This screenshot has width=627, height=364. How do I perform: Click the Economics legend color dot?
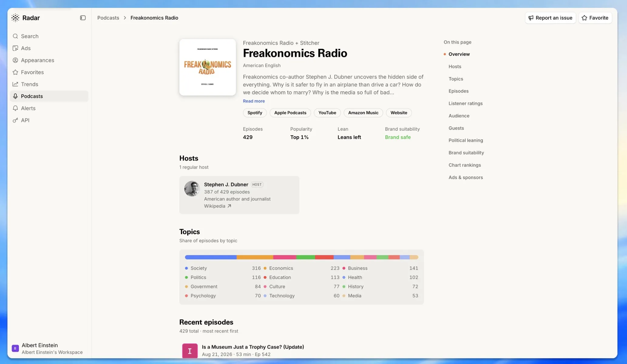coord(265,268)
